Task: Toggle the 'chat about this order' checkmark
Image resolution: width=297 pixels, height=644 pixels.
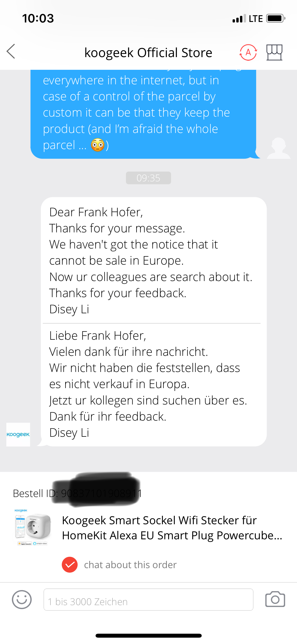Action: pyautogui.click(x=70, y=564)
